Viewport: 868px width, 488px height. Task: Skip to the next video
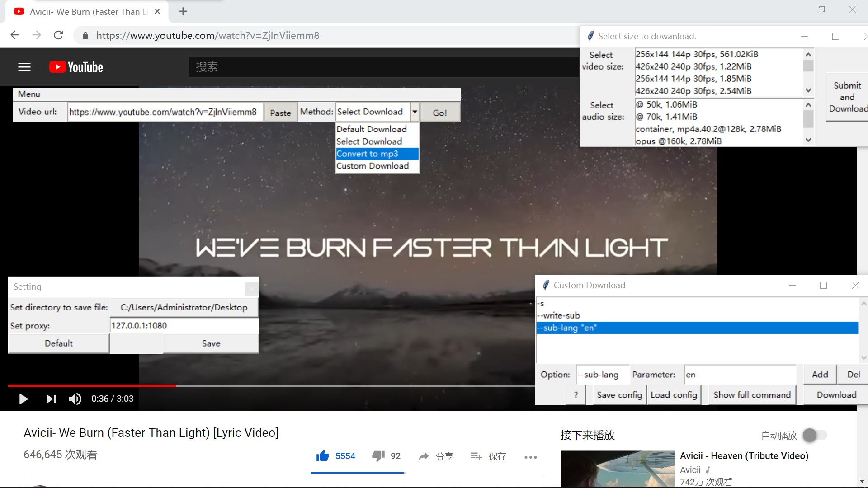51,399
